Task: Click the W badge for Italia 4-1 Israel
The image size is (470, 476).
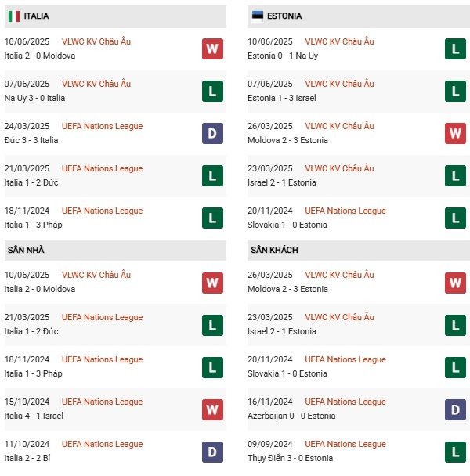Action: click(x=212, y=409)
